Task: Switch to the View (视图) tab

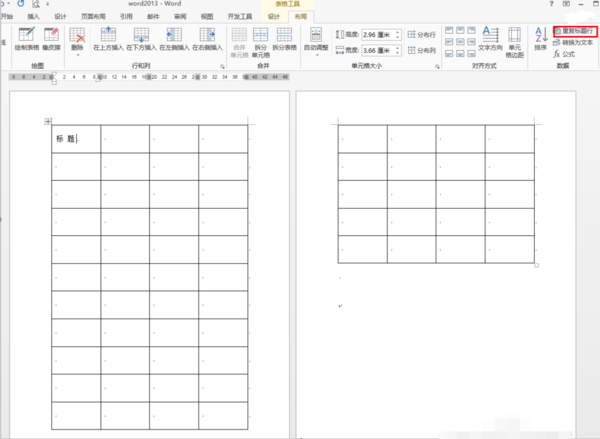Action: click(x=207, y=16)
